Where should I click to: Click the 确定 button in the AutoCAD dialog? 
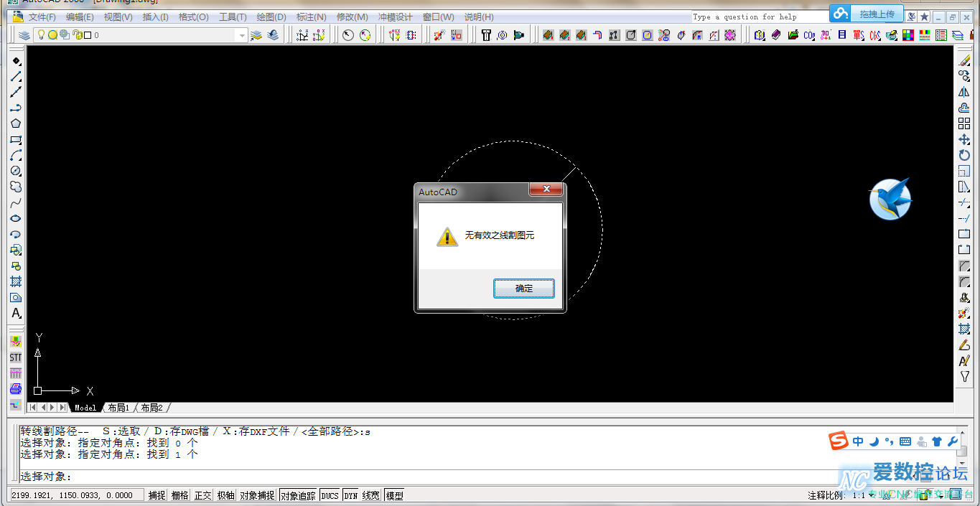point(524,289)
